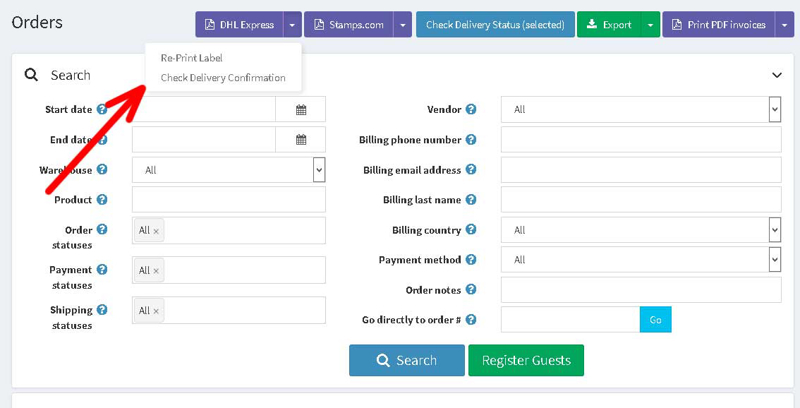Focus the Billing email address field
The image size is (800, 408).
pos(640,170)
